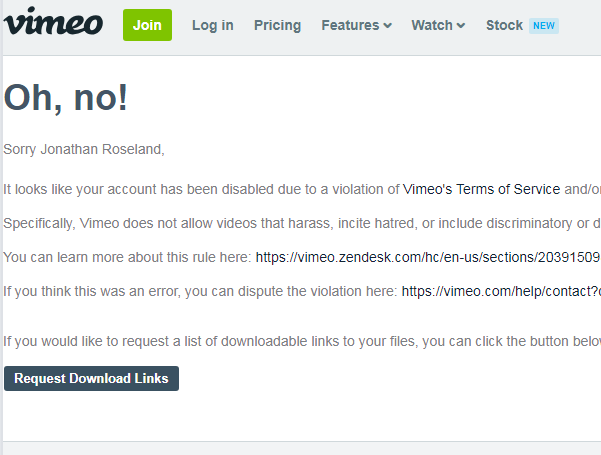Viewport: 601px width, 455px height.
Task: Open the Log in page
Action: pos(213,25)
